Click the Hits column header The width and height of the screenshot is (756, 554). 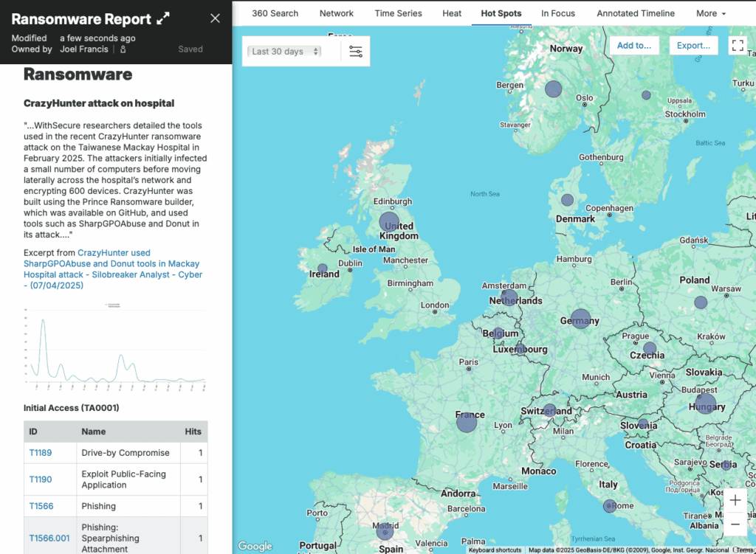click(193, 432)
